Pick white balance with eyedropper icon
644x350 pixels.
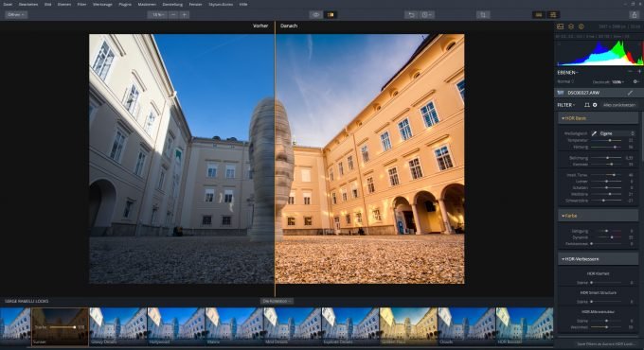coord(594,133)
